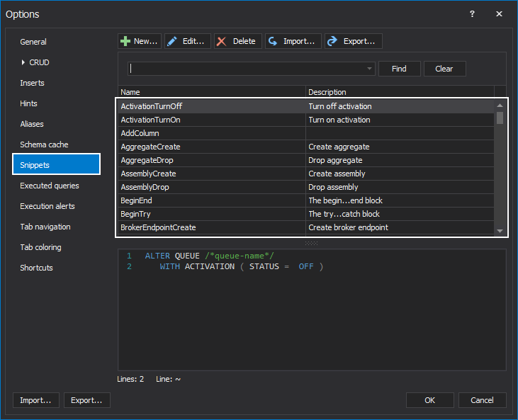
Task: Click the pencil Edit snippet icon
Action: [172, 41]
